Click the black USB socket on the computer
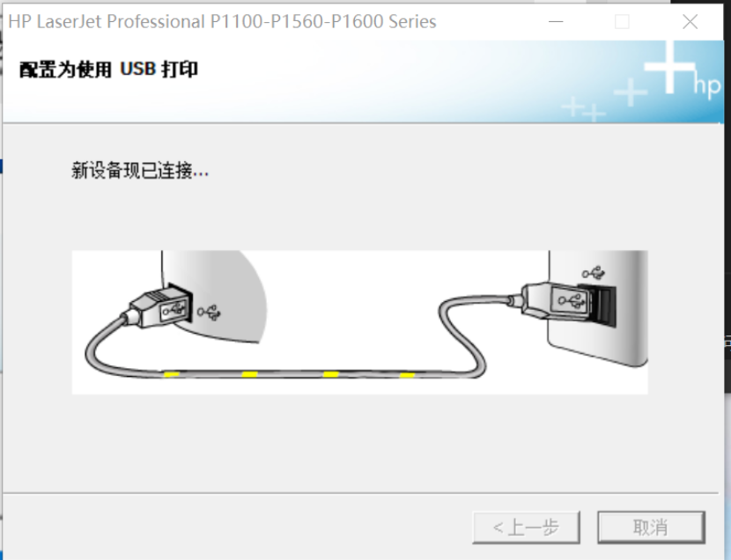The height and width of the screenshot is (560, 731). tap(603, 305)
